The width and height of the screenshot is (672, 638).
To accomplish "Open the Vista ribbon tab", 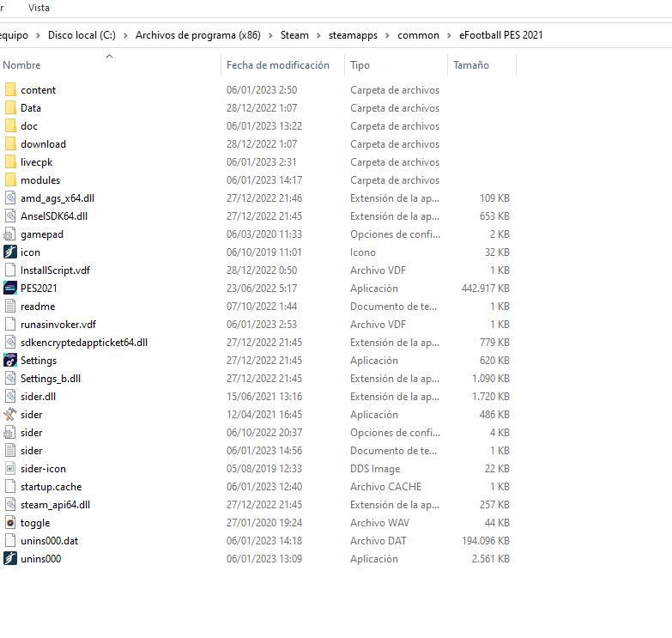I will 39,8.
